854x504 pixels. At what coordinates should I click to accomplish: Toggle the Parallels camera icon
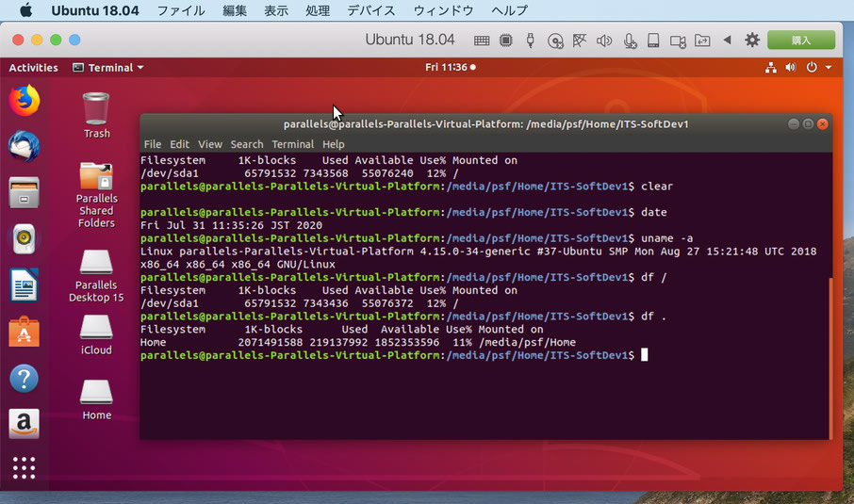click(x=677, y=41)
